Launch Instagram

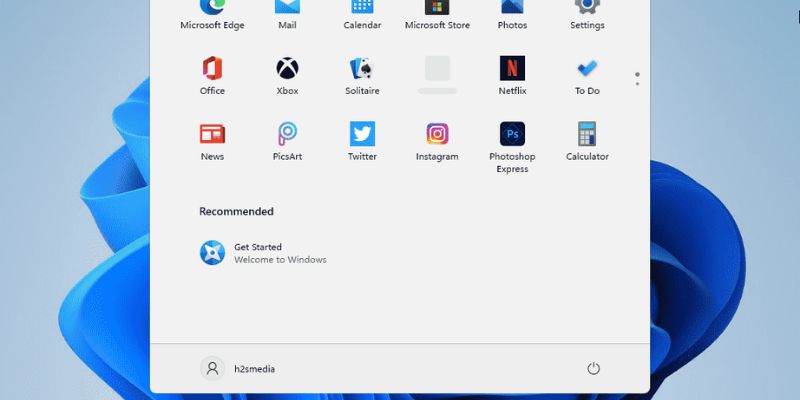click(437, 141)
